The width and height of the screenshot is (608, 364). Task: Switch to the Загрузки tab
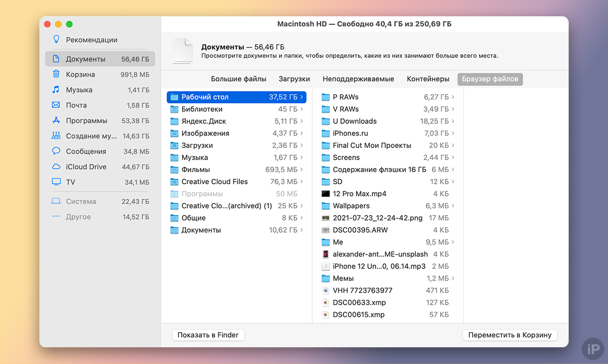tap(294, 79)
